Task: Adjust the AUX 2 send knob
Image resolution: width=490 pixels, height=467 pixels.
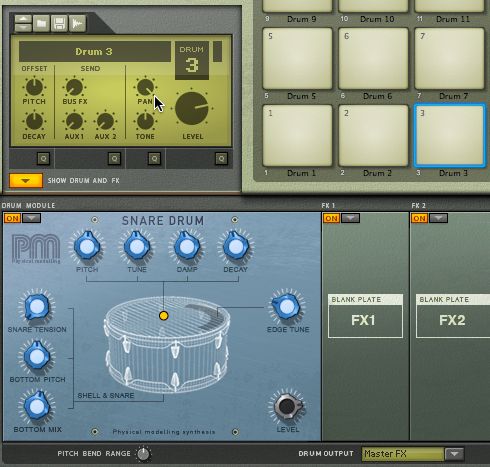Action: pyautogui.click(x=105, y=121)
